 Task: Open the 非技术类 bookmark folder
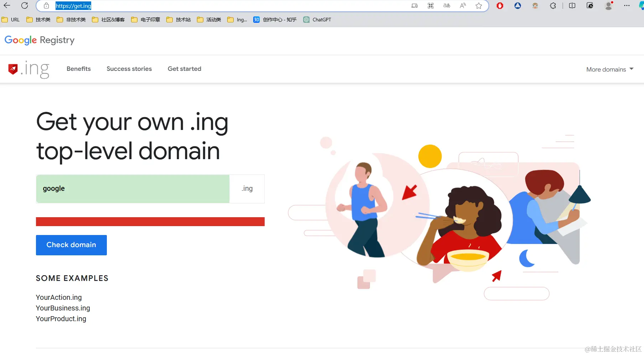click(71, 20)
